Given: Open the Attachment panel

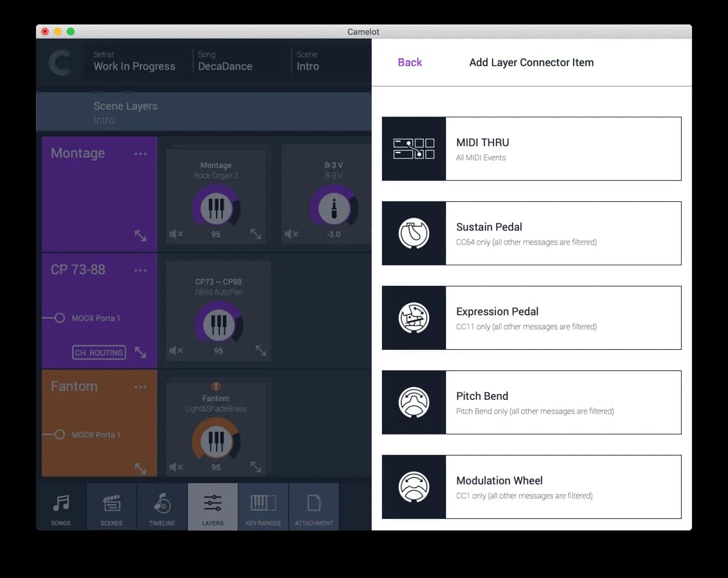Looking at the screenshot, I should pyautogui.click(x=314, y=506).
